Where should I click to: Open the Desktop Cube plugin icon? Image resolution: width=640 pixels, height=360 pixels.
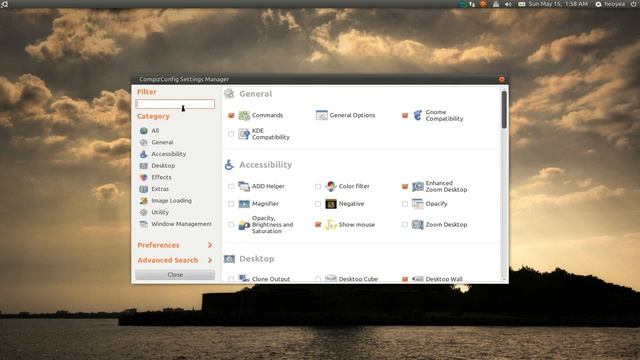331,278
